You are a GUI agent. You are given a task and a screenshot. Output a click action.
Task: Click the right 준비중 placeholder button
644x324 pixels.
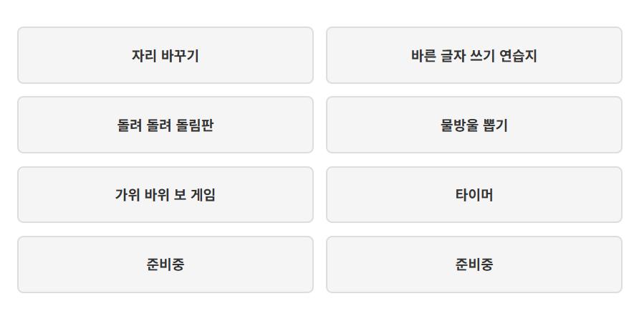(474, 265)
